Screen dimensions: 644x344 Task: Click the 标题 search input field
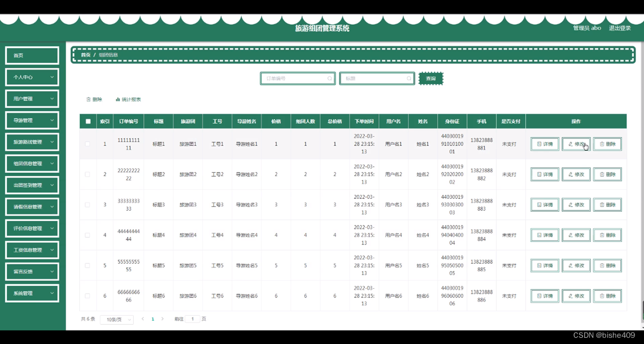click(x=377, y=79)
